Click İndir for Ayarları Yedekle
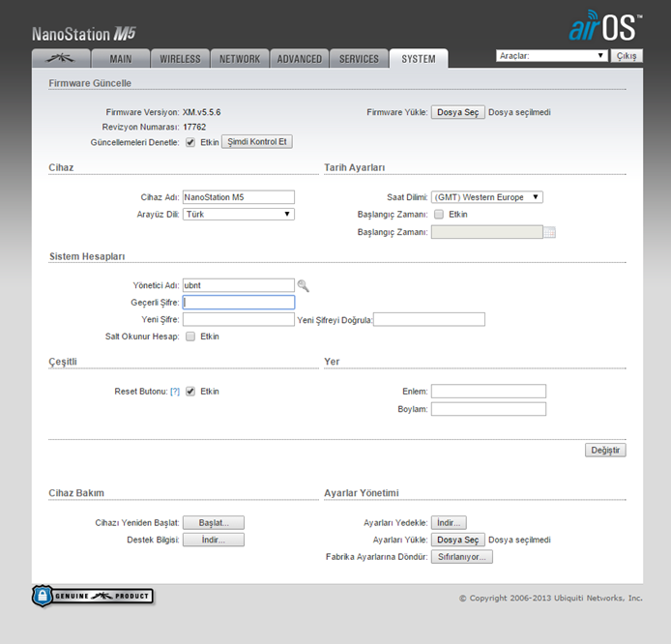This screenshot has height=644, width=671. coord(449,523)
